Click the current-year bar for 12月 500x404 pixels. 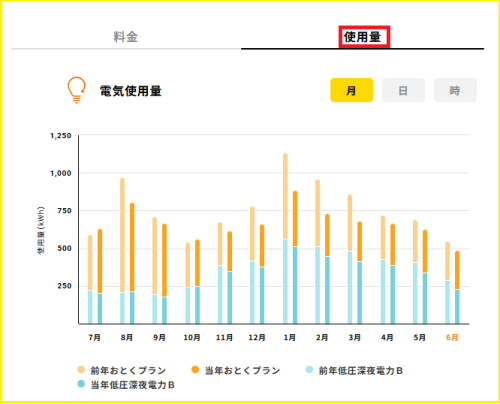coord(262,274)
